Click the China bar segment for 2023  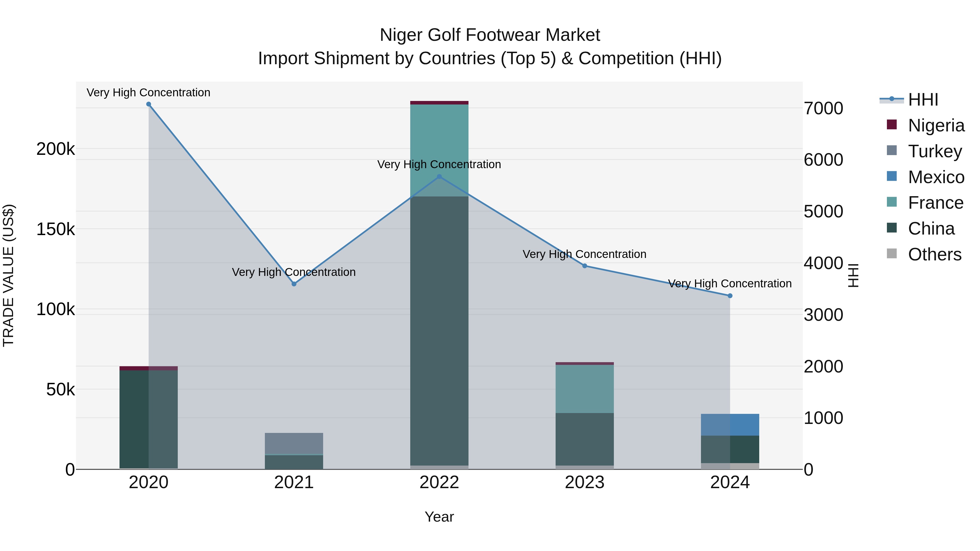tap(585, 439)
